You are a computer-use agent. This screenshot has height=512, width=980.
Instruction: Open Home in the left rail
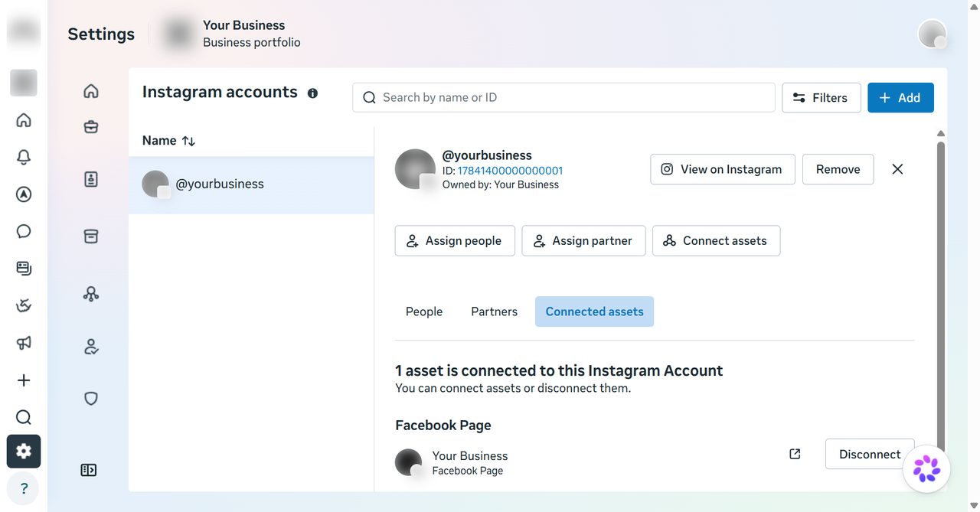(x=24, y=120)
